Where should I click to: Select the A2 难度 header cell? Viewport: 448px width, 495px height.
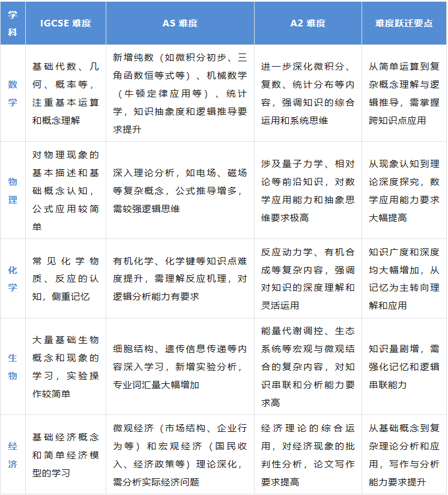click(x=307, y=23)
